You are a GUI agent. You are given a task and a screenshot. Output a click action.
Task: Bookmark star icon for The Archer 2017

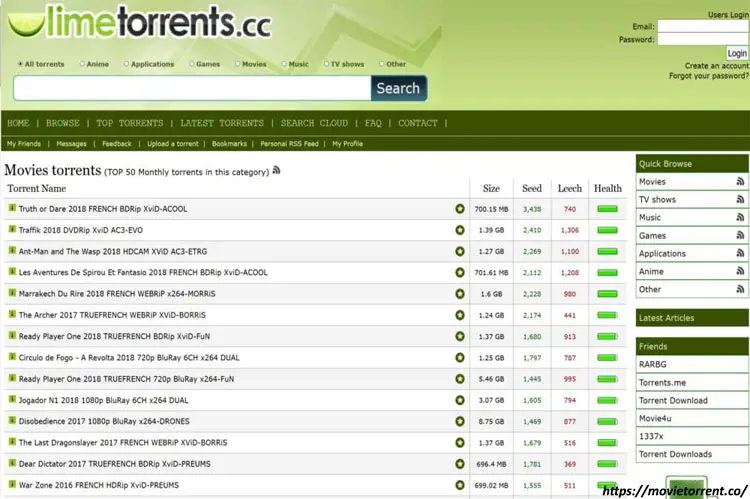460,315
